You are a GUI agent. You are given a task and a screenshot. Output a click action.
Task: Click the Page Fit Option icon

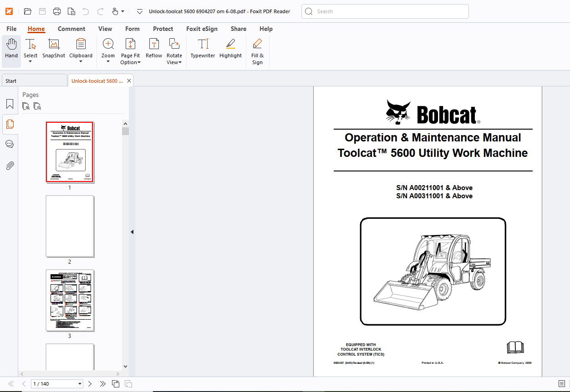130,44
